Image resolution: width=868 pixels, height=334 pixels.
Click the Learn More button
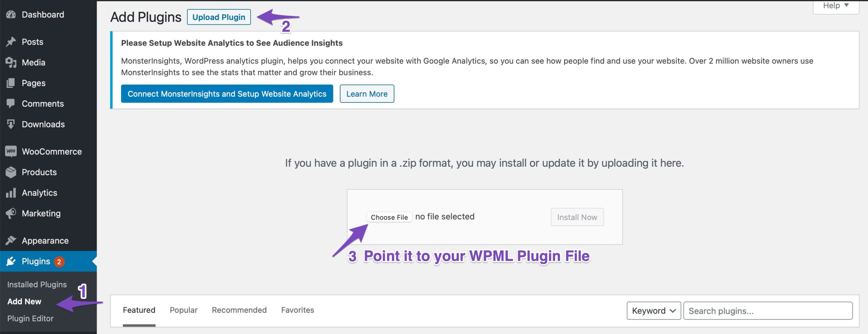[367, 94]
